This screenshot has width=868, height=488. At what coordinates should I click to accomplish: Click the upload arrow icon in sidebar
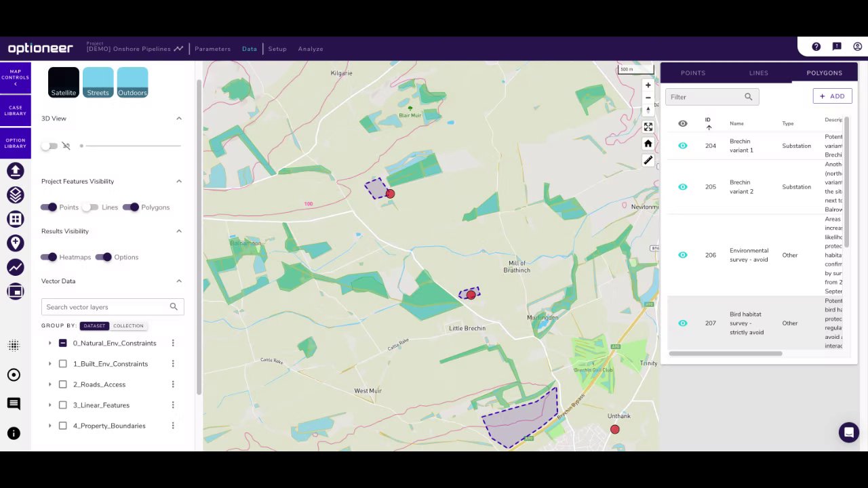coord(15,171)
